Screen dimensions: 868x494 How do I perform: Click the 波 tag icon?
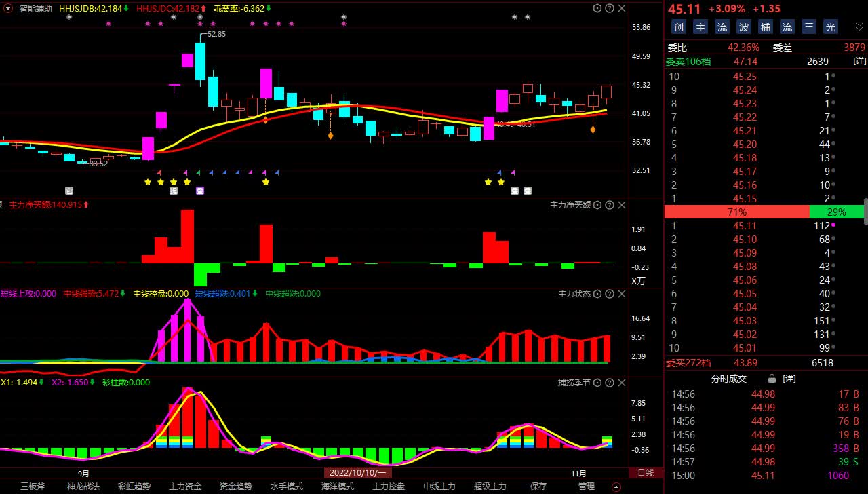pos(744,27)
